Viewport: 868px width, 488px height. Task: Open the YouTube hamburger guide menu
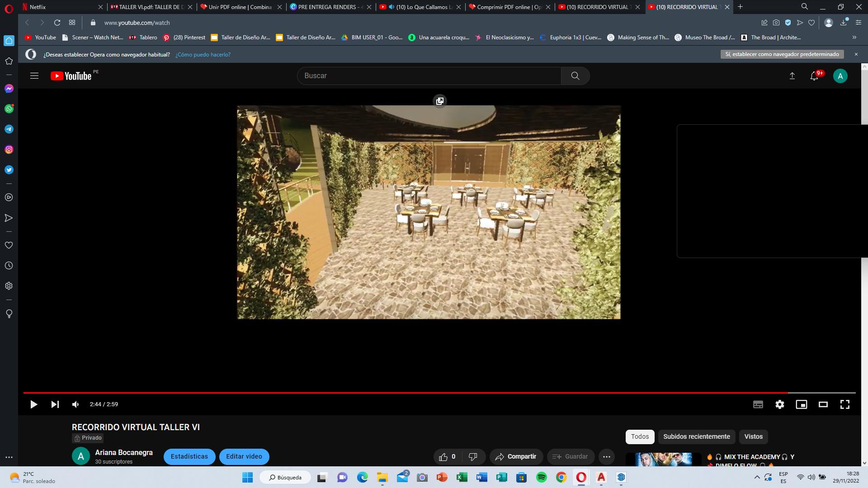(x=34, y=76)
